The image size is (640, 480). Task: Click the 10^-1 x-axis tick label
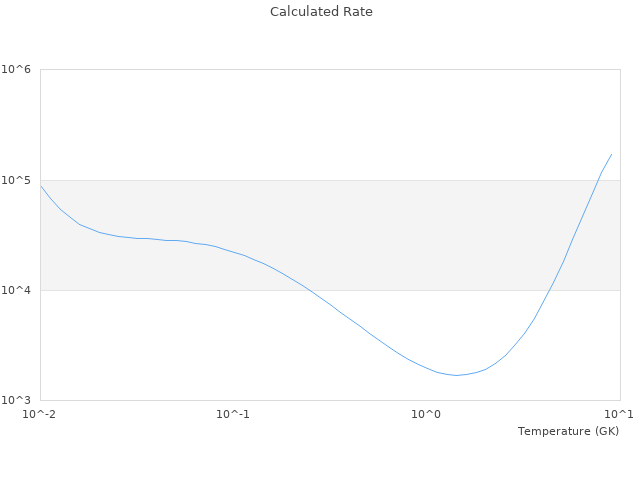[233, 414]
